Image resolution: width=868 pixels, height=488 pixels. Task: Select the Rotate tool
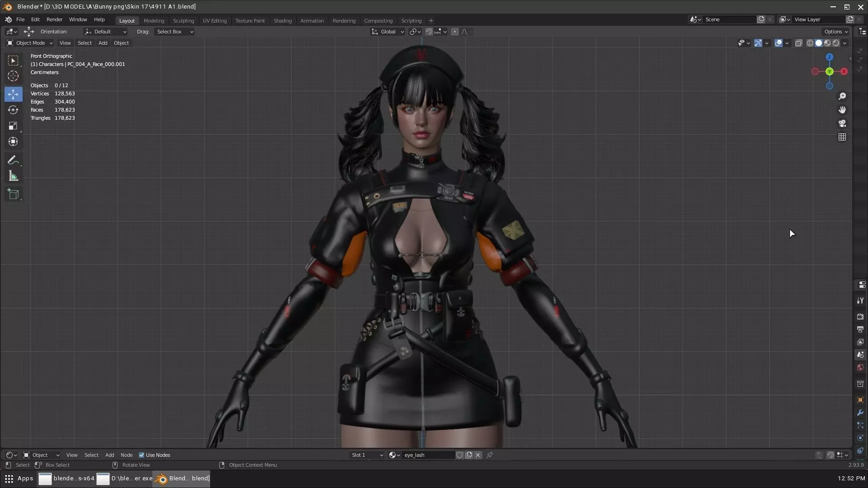(x=13, y=110)
